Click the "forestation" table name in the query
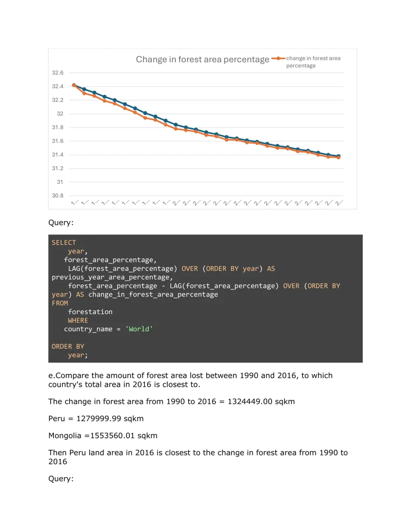 click(90, 312)
